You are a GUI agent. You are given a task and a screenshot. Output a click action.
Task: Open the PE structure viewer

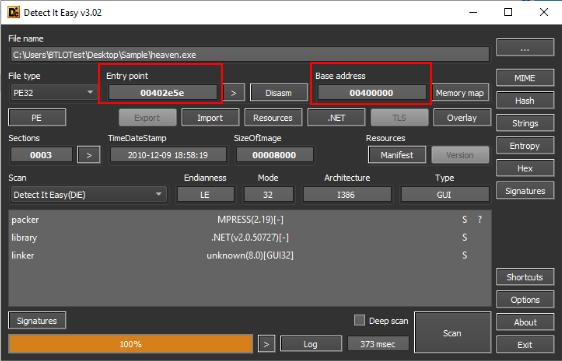(37, 118)
